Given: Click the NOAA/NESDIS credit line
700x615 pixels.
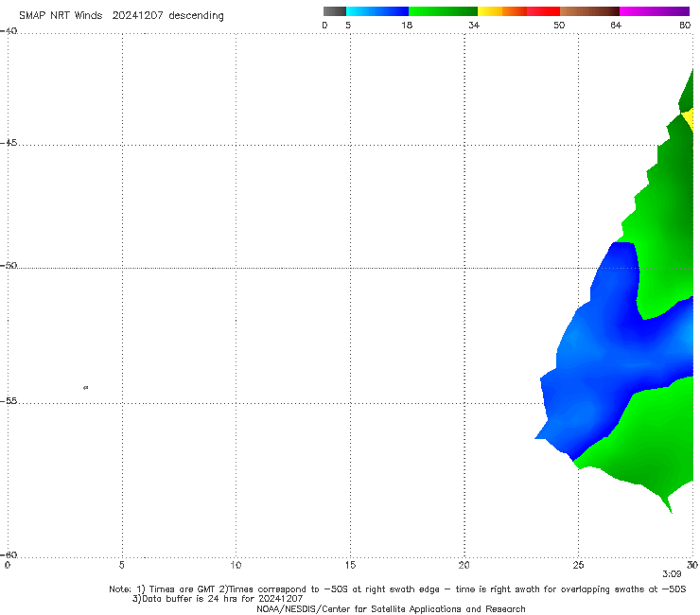Looking at the screenshot, I should point(391,609).
